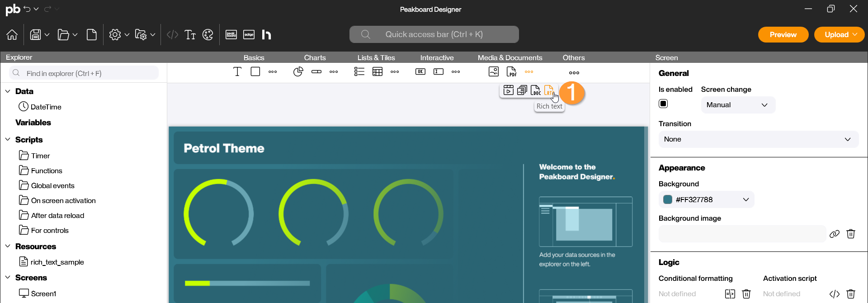This screenshot has height=303, width=868.
Task: Click the Preview button
Action: 783,35
